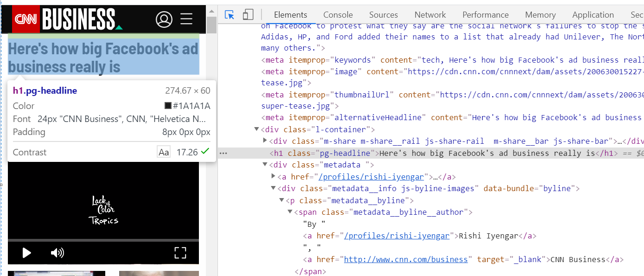Viewport: 644px width, 276px height.
Task: Click the BUSINESS logo text
Action: [x=79, y=19]
